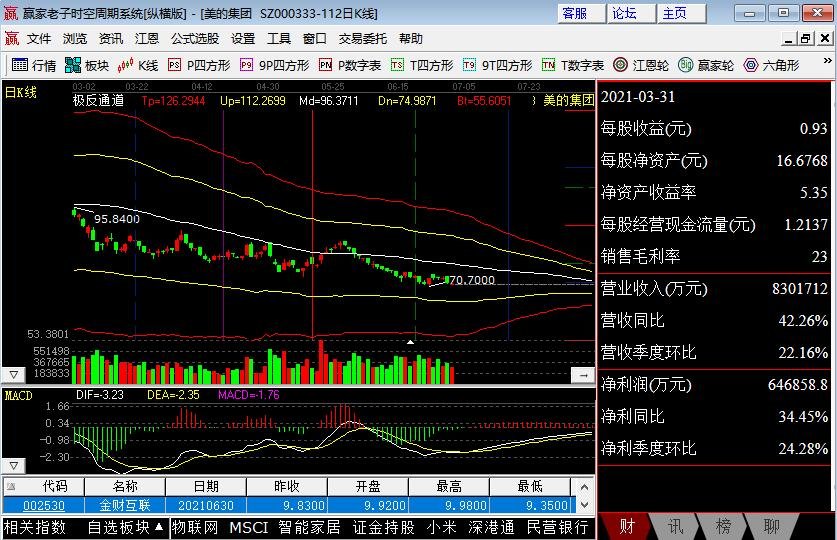This screenshot has width=837, height=540.
Task: Select the 深港通 sector tab
Action: [x=492, y=527]
